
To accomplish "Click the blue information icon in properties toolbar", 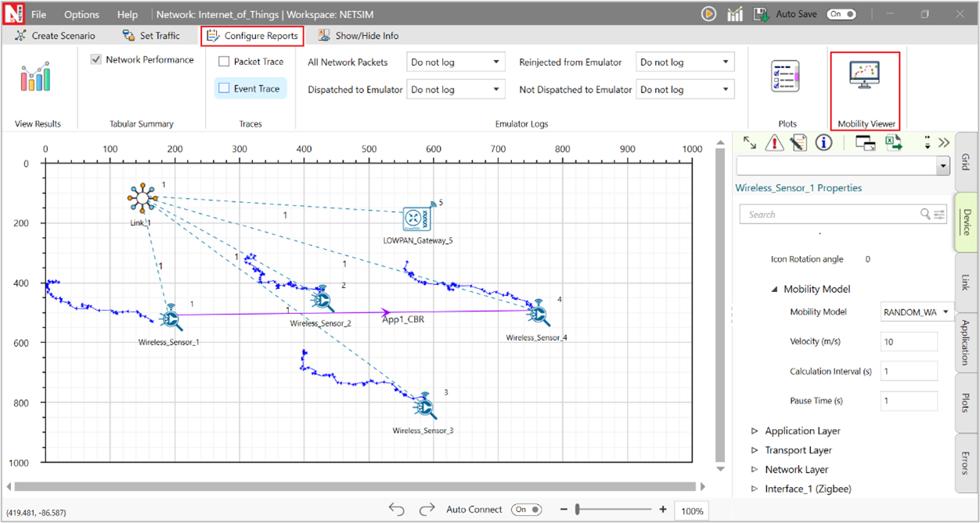I will pyautogui.click(x=823, y=142).
